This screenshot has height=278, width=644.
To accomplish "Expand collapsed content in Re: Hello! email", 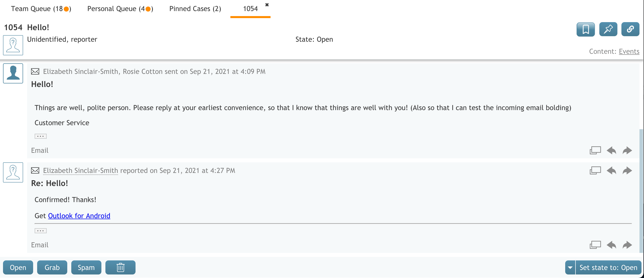I will [x=41, y=231].
